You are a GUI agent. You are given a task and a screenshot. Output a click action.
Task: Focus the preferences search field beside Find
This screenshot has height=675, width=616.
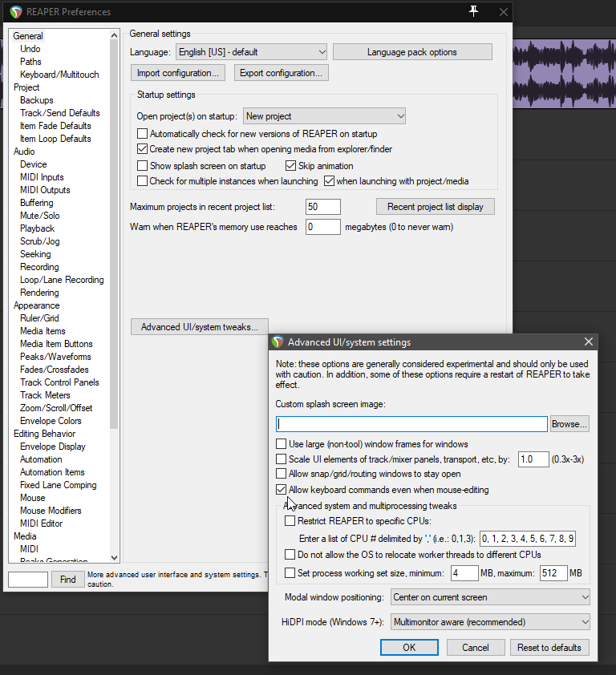click(28, 580)
